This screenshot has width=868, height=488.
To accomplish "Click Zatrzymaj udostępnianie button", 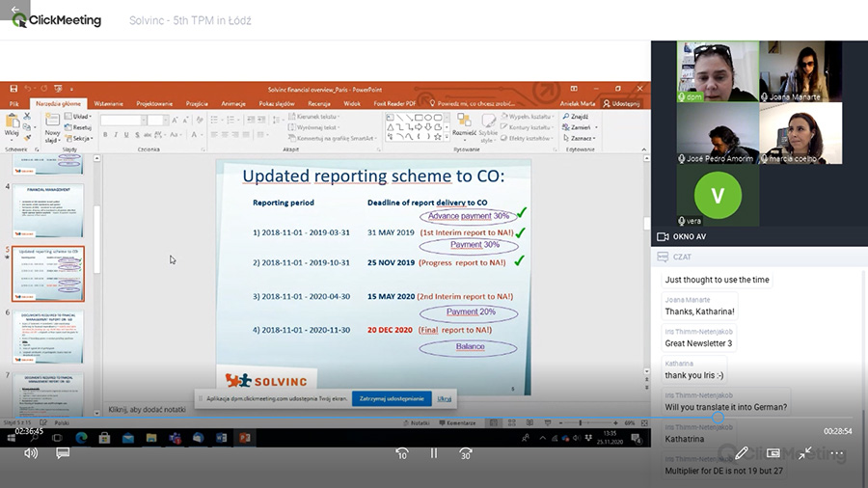I will coord(392,398).
